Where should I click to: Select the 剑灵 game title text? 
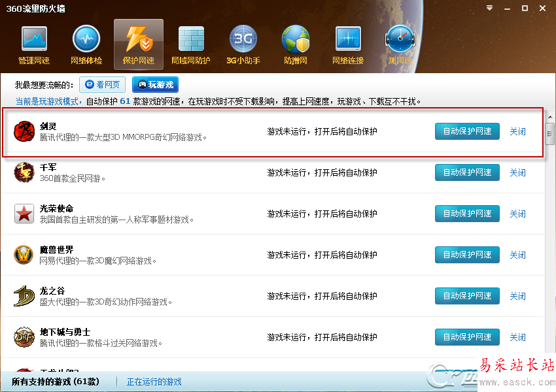click(x=48, y=126)
